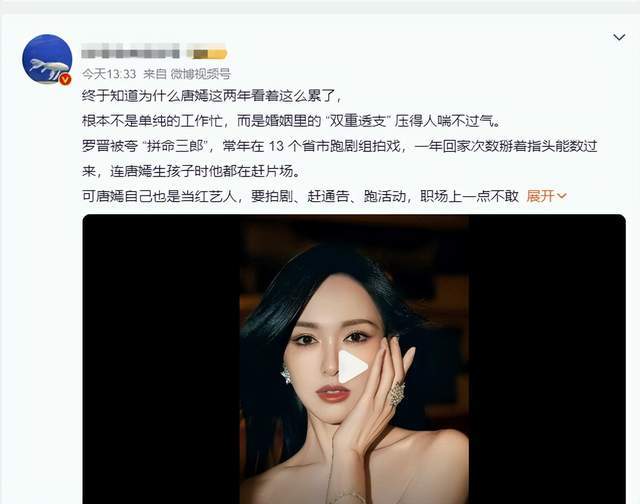This screenshot has width=640, height=504.
Task: Click the left black area of video
Action: [161, 359]
